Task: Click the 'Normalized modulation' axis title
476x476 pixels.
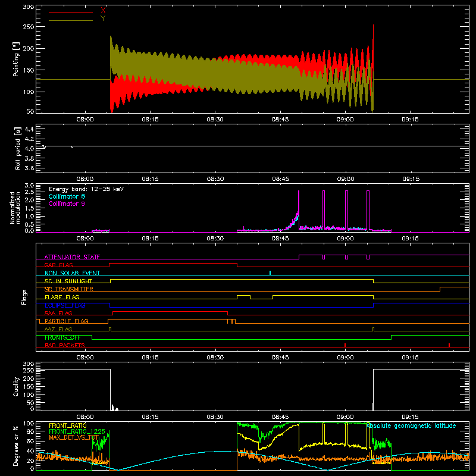Action: 15,208
